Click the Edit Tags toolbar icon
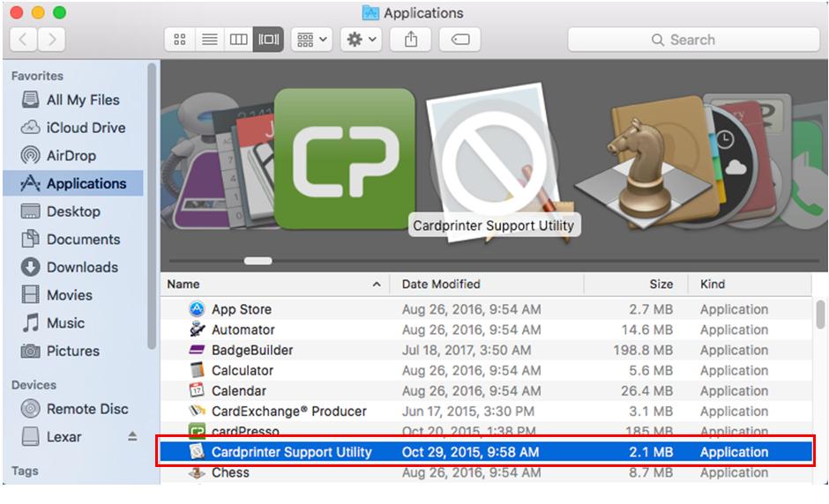Image resolution: width=829 pixels, height=504 pixels. click(x=459, y=40)
